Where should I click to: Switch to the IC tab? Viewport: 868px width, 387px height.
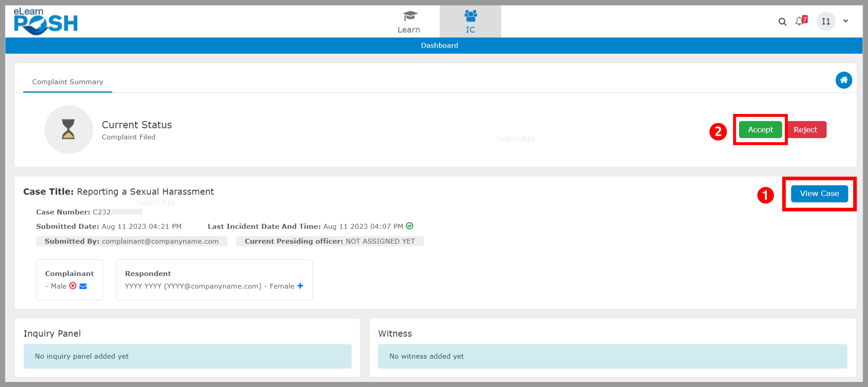tap(470, 22)
